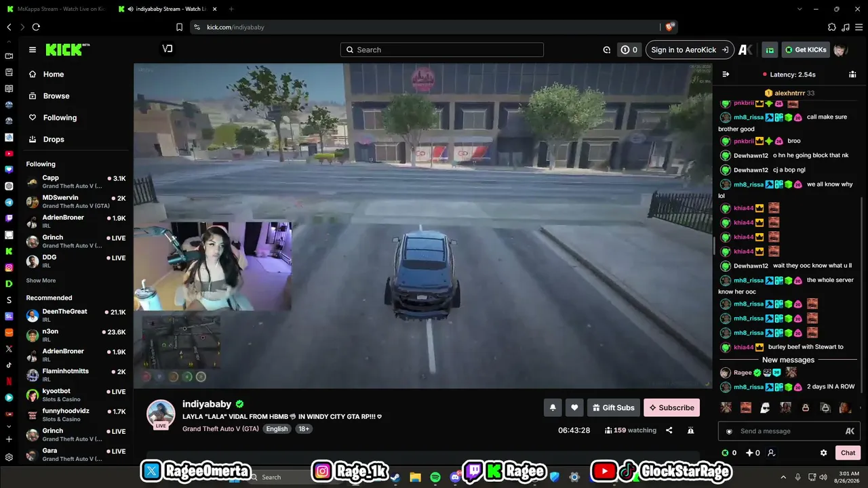Open a new browser tab
Viewport: 868px width, 488px height.
[x=231, y=9]
